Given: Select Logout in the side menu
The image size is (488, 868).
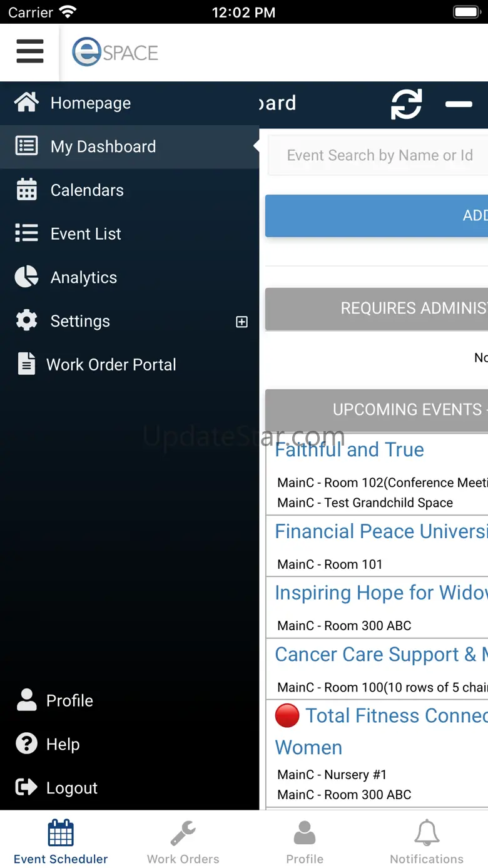Looking at the screenshot, I should [x=130, y=787].
